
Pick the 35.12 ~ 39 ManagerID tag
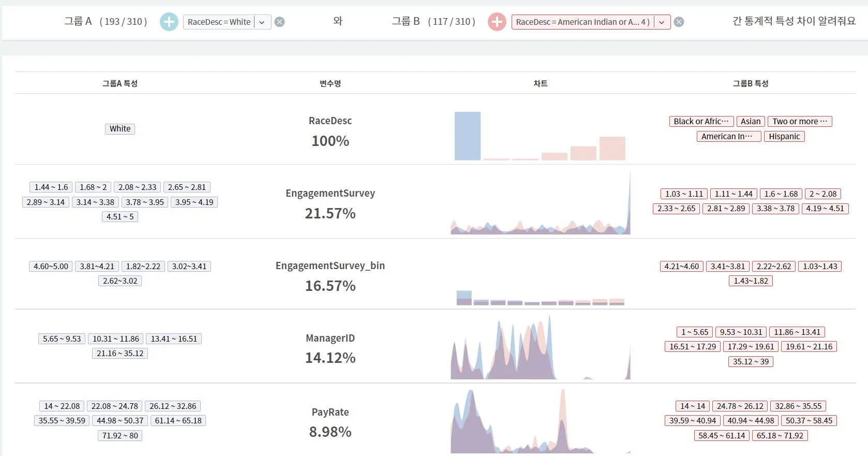pyautogui.click(x=751, y=361)
